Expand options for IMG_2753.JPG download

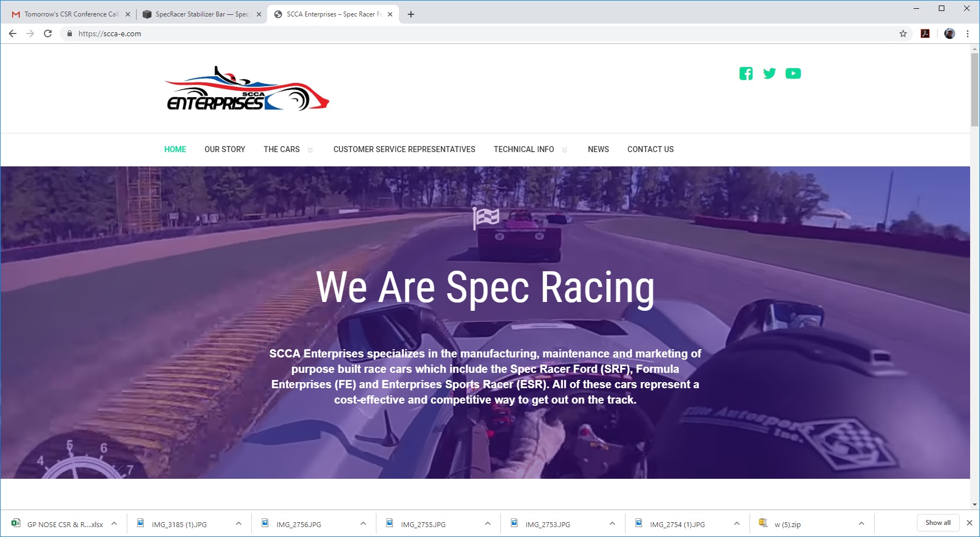pyautogui.click(x=612, y=524)
